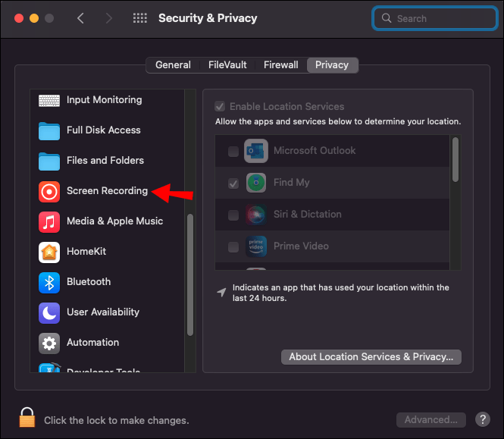This screenshot has width=504, height=439.
Task: Click the Files and Folders folder icon
Action: click(49, 161)
